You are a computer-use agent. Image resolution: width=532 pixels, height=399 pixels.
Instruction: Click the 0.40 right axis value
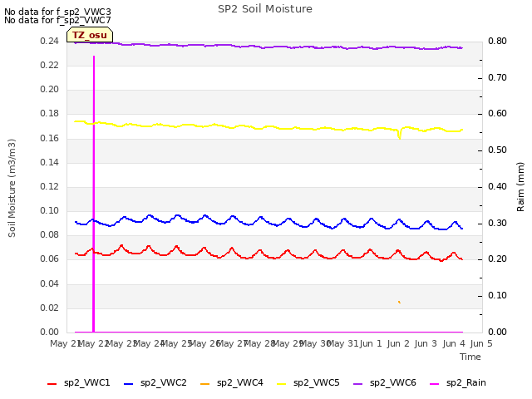497,186
